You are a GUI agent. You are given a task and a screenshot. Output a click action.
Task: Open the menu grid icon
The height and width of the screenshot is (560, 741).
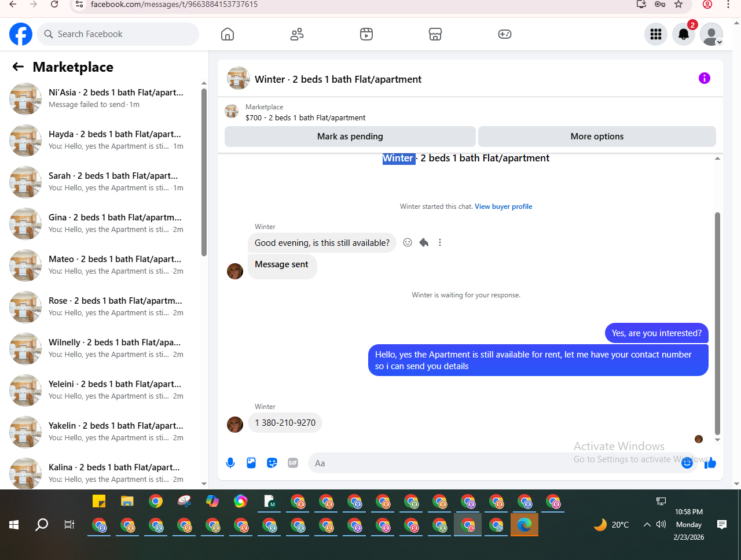(656, 34)
